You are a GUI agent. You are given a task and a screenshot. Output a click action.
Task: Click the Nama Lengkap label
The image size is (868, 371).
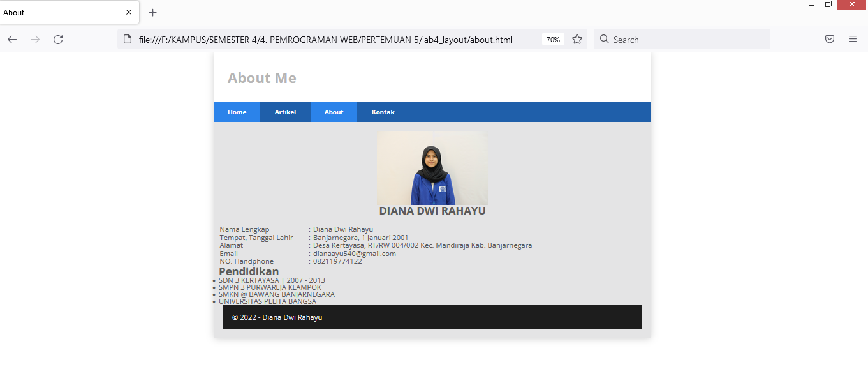pos(244,229)
